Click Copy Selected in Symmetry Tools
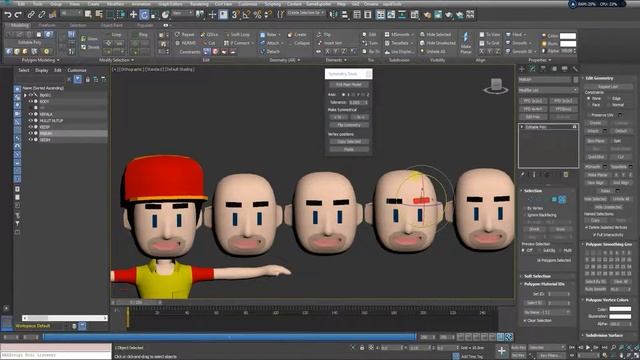640x360 pixels. tap(349, 142)
